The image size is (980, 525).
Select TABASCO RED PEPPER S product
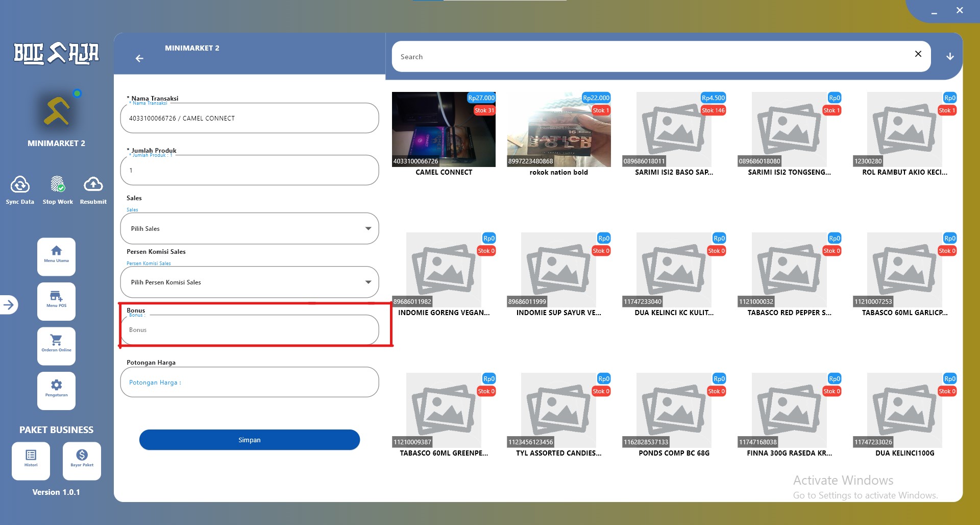(789, 270)
